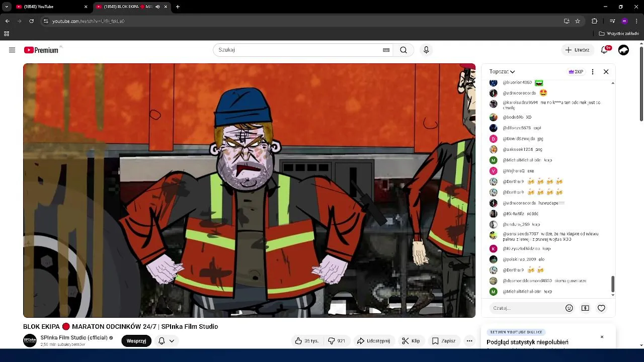Close the Return YouTube Dislike popup
The image size is (644, 362).
tap(602, 337)
